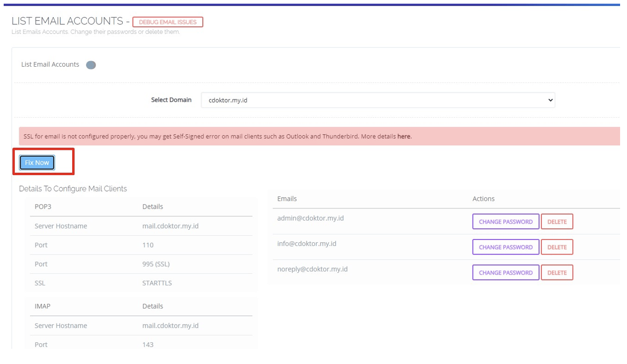Click the IMAP details table header
The height and width of the screenshot is (364, 627).
[42, 306]
